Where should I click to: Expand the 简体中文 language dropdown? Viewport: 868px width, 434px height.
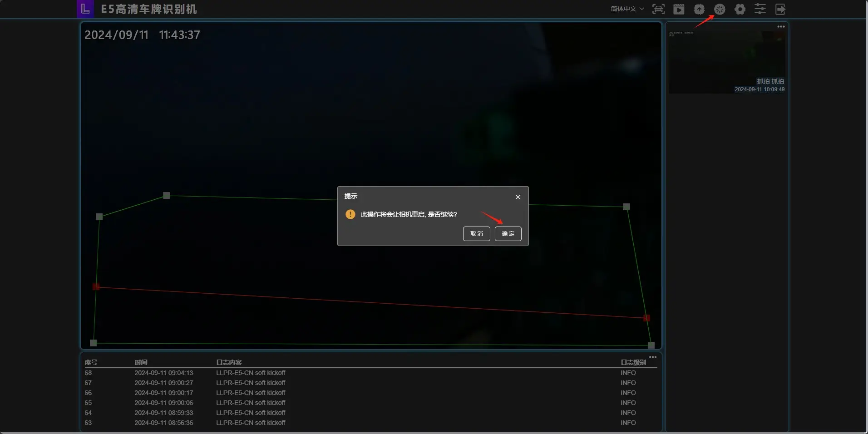coord(627,9)
